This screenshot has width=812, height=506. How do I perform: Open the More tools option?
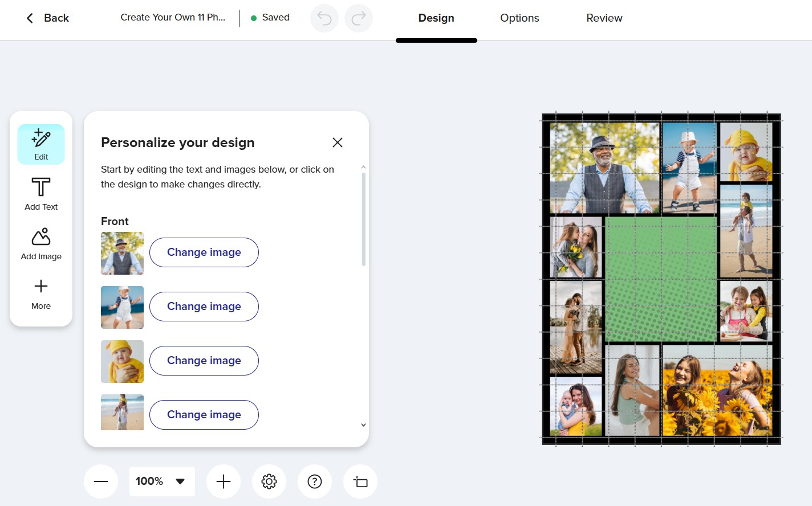click(41, 294)
